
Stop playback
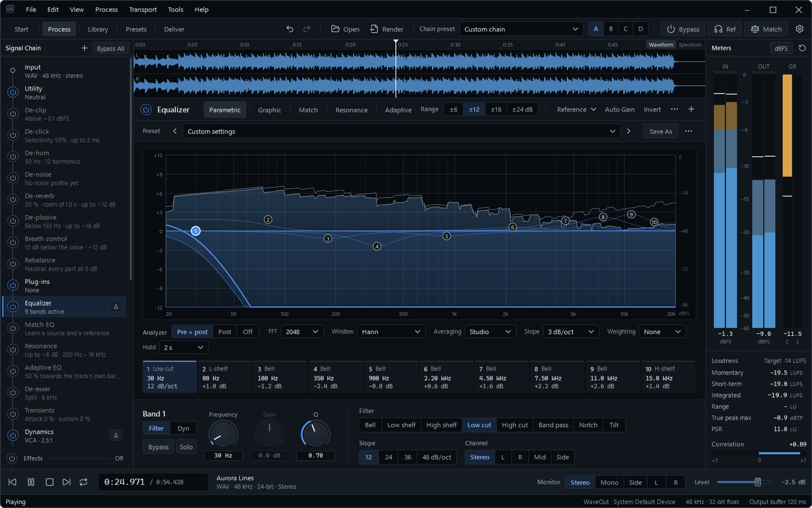pyautogui.click(x=49, y=482)
